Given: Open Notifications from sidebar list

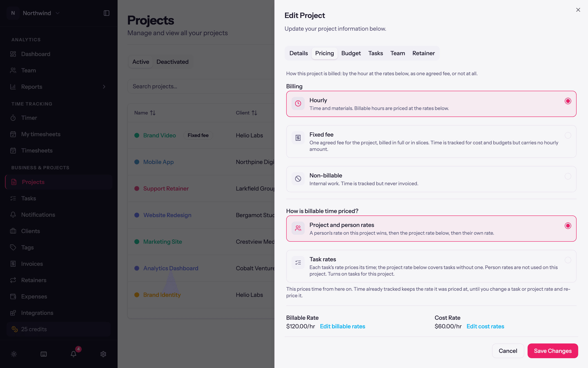Looking at the screenshot, I should (58, 215).
